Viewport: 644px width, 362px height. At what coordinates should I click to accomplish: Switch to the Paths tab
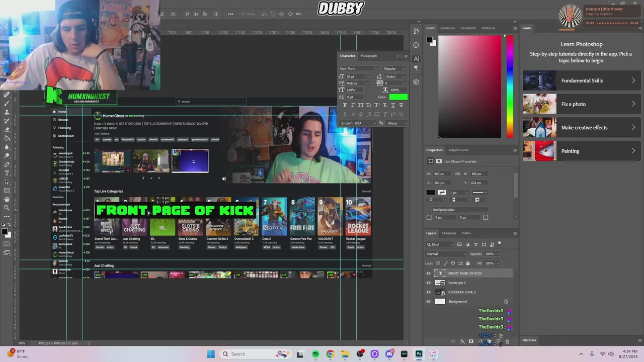(x=466, y=233)
